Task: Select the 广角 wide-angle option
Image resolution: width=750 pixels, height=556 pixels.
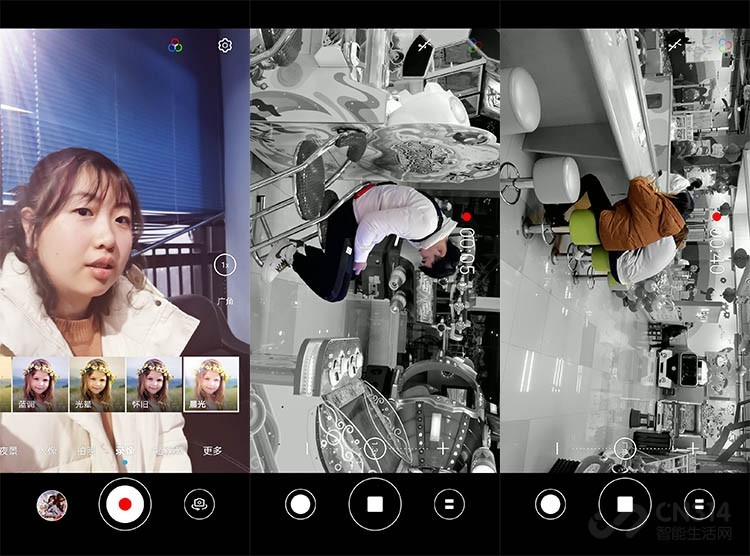Action: pos(224,301)
